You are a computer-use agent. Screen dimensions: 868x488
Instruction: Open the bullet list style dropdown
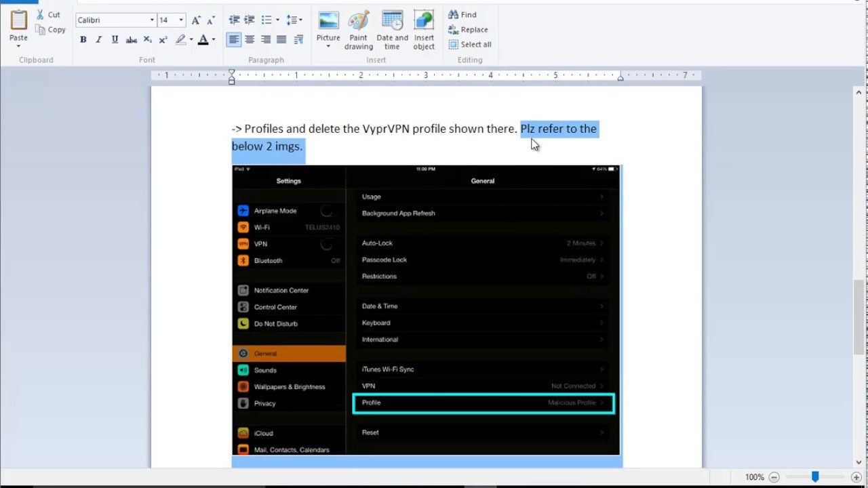[277, 20]
